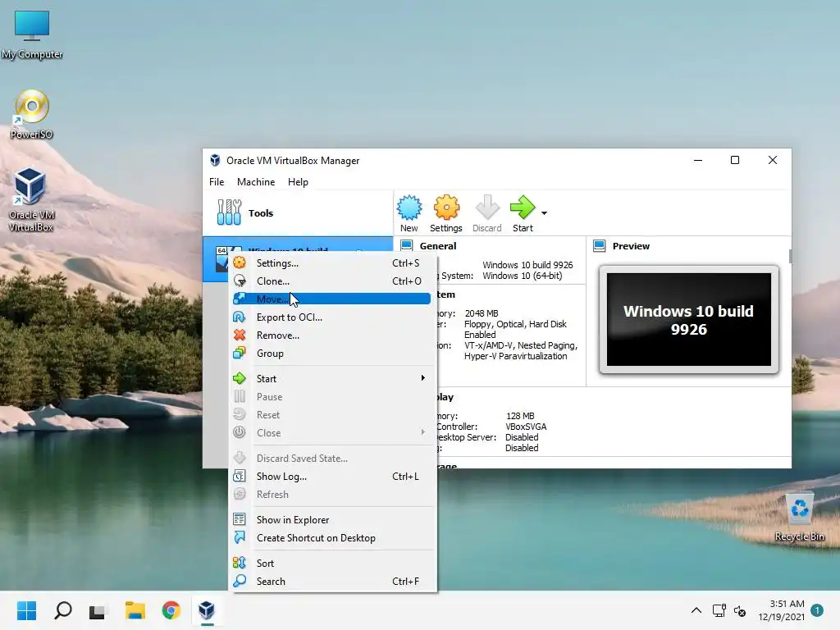840x630 pixels.
Task: Choose Show Log... from the context menu
Action: 332,477
